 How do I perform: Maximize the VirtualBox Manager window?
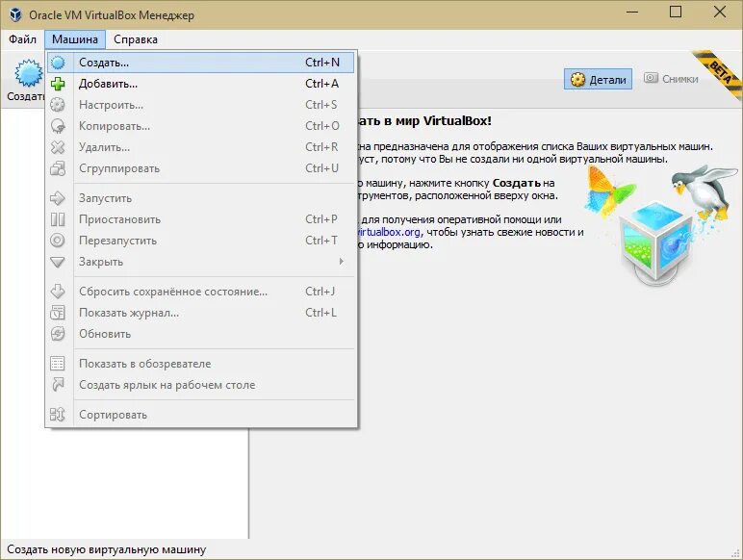coord(676,12)
